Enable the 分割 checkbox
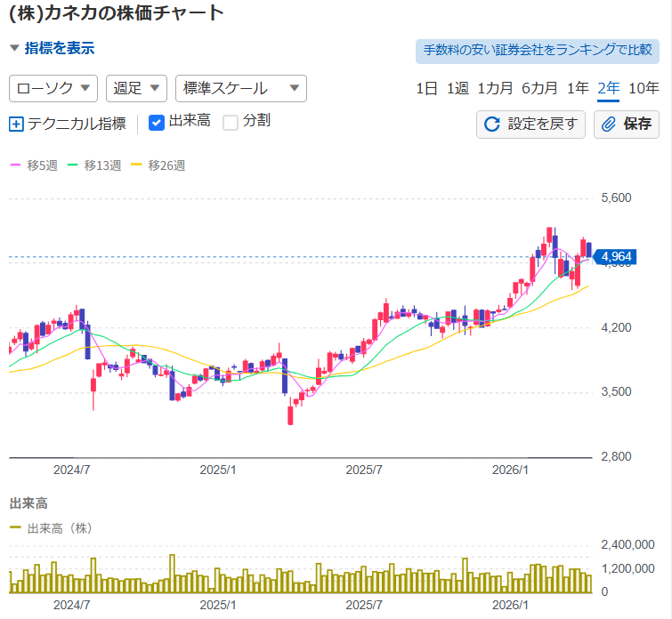 point(231,122)
